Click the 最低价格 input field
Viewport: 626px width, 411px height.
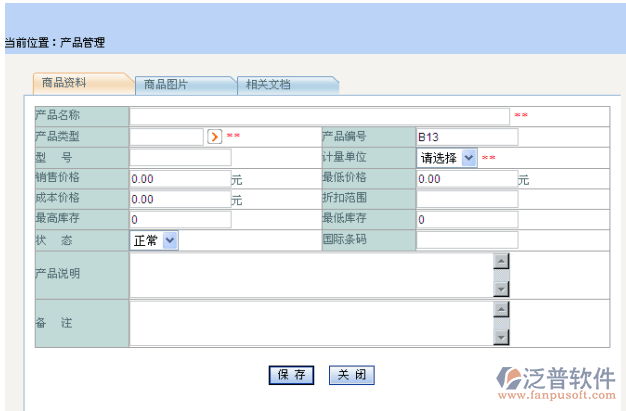[466, 179]
